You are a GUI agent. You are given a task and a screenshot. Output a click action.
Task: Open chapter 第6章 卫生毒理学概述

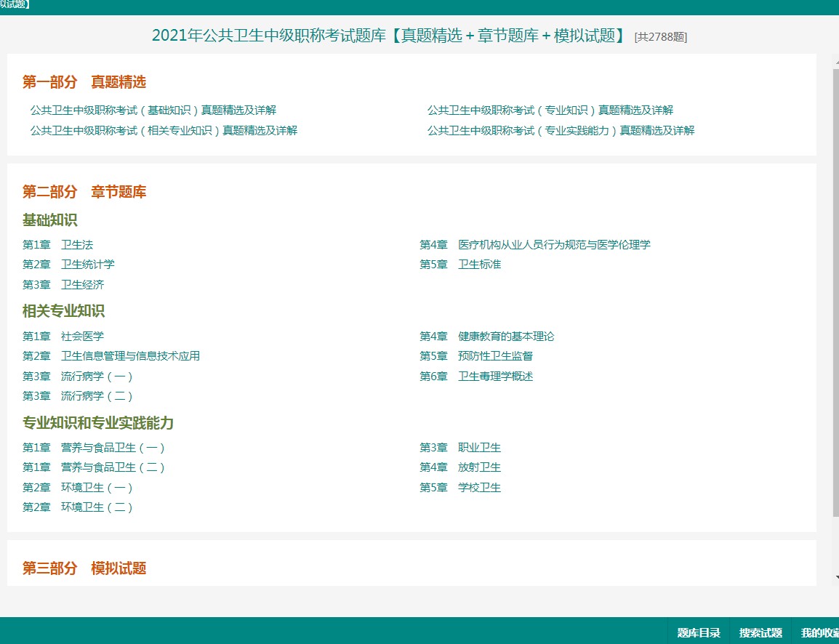click(476, 377)
